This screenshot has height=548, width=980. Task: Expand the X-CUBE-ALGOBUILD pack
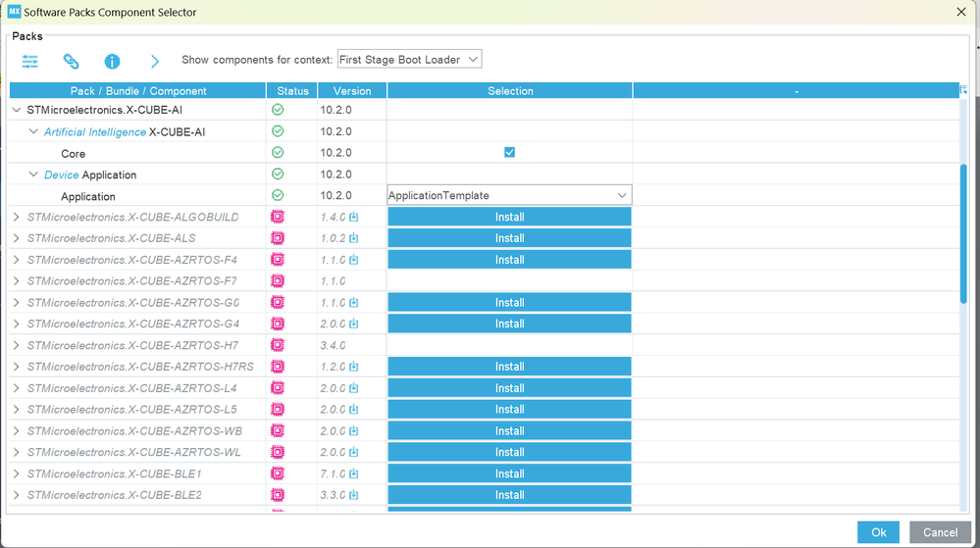click(17, 217)
